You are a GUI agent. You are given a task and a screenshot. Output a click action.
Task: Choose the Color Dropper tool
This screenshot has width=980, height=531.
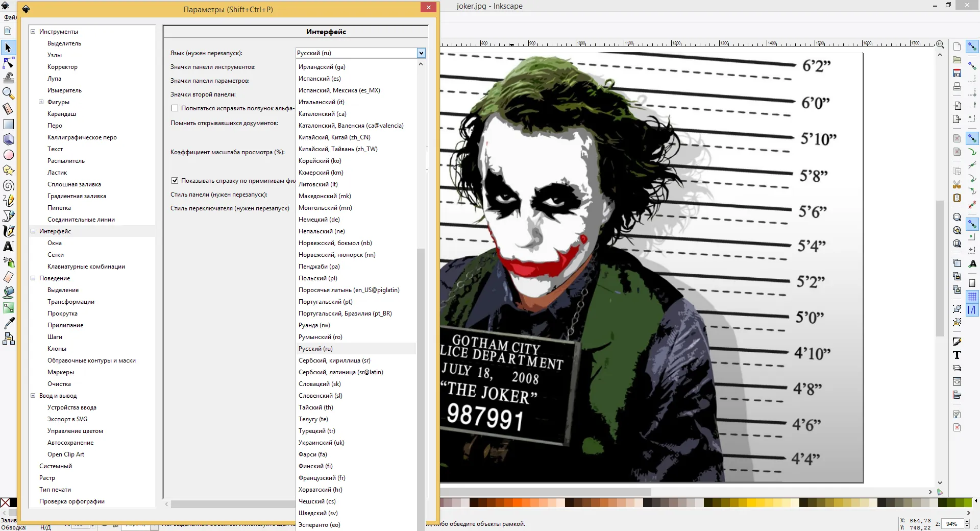click(8, 323)
